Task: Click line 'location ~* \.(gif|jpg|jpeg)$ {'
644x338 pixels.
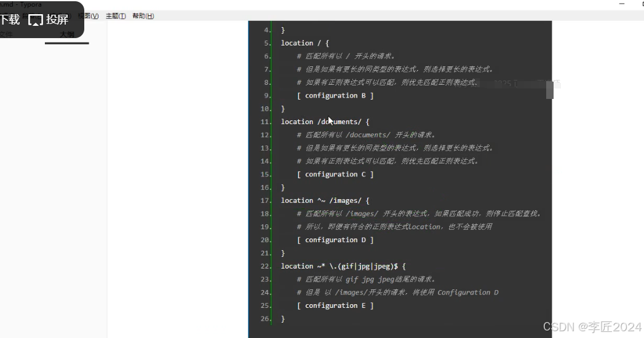Action: click(x=343, y=266)
